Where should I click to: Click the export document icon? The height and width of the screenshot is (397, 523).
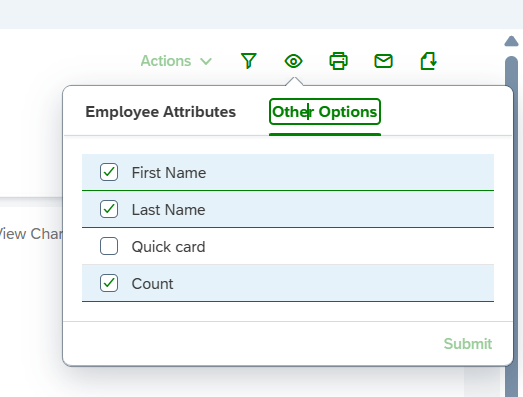tap(429, 61)
